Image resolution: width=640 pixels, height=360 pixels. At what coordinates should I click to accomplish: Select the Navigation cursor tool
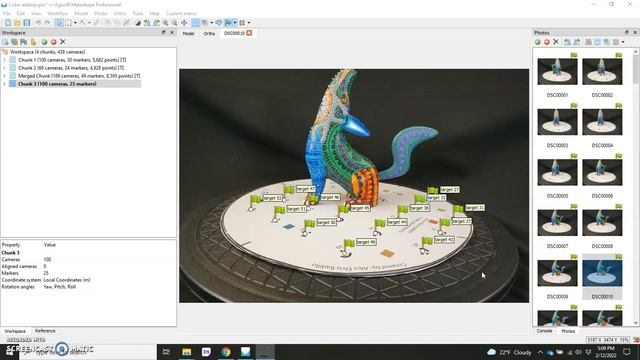pos(59,23)
